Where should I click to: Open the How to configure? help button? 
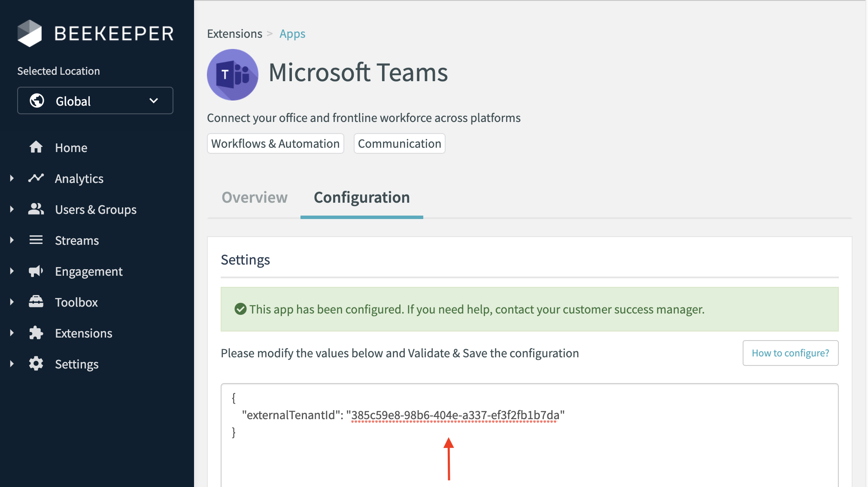click(790, 353)
